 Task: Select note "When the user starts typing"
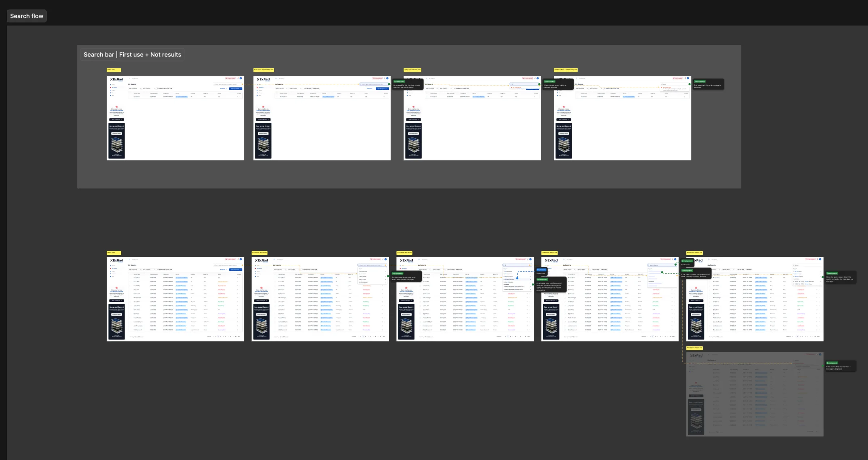(558, 85)
